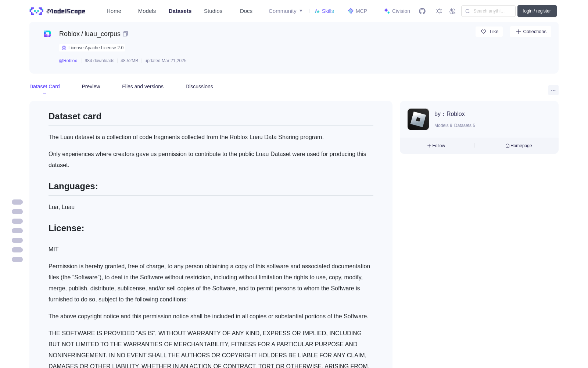This screenshot has width=588, height=368.
Task: Go to the Home nav item
Action: [114, 11]
